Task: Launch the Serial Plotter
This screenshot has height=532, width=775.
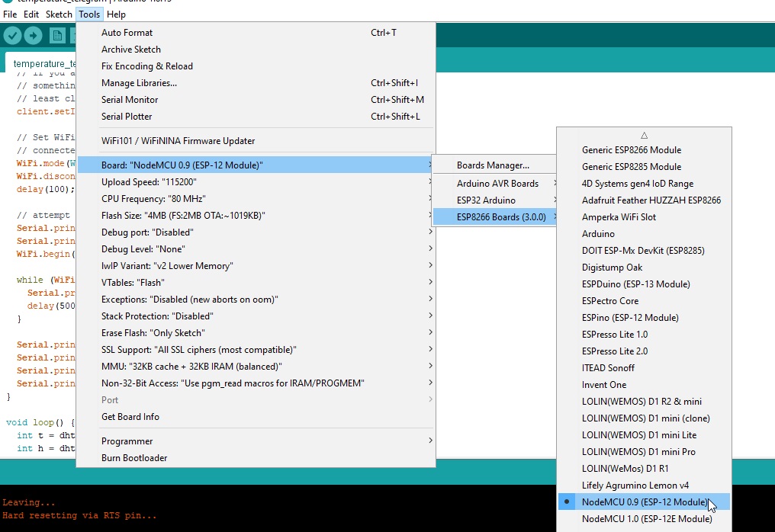Action: tap(256, 117)
